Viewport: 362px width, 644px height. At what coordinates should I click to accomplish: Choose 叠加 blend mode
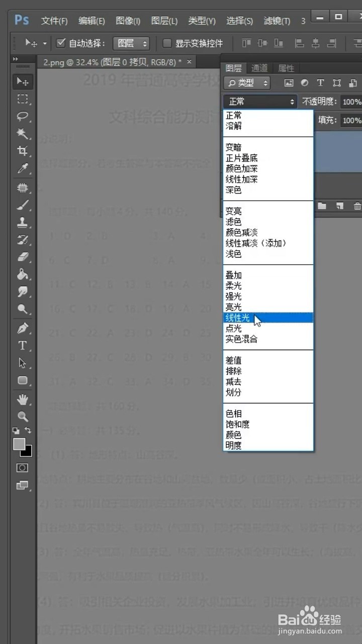tap(268, 275)
